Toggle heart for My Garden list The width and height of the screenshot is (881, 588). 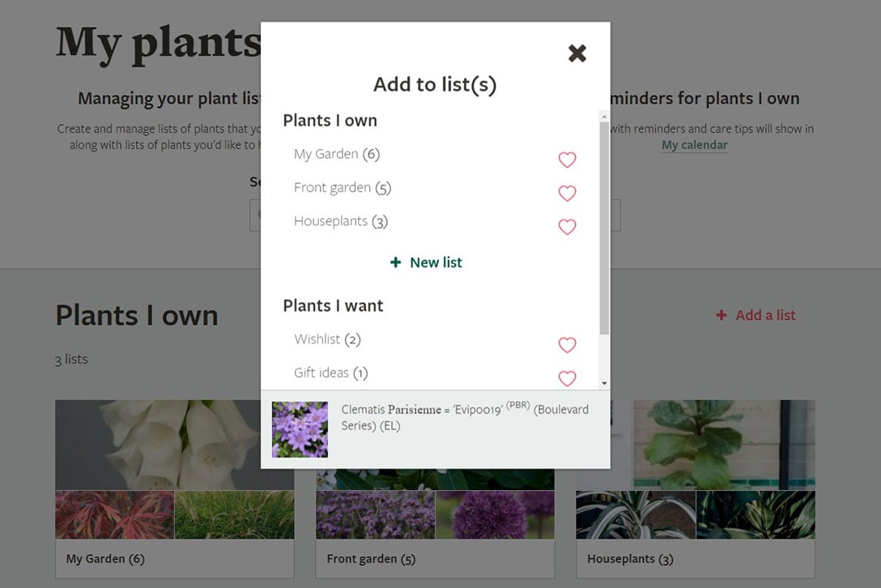567,160
